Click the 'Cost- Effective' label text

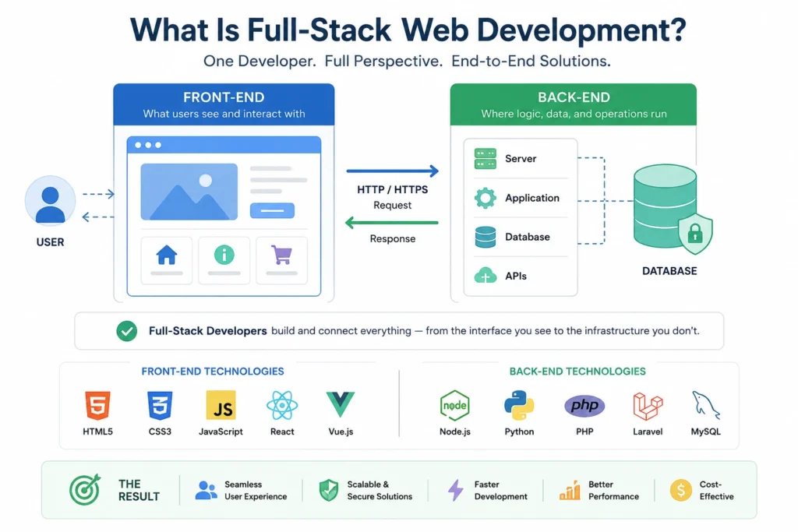(717, 490)
